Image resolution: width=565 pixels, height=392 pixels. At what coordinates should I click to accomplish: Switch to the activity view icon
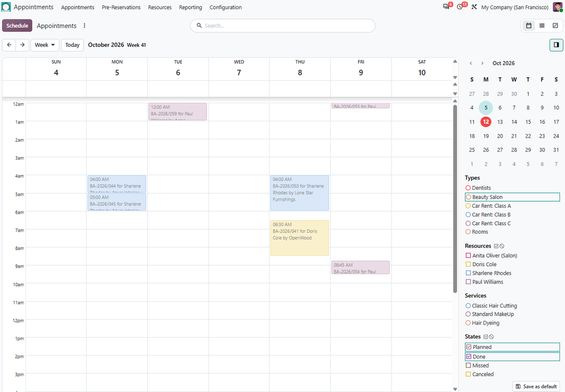click(555, 25)
